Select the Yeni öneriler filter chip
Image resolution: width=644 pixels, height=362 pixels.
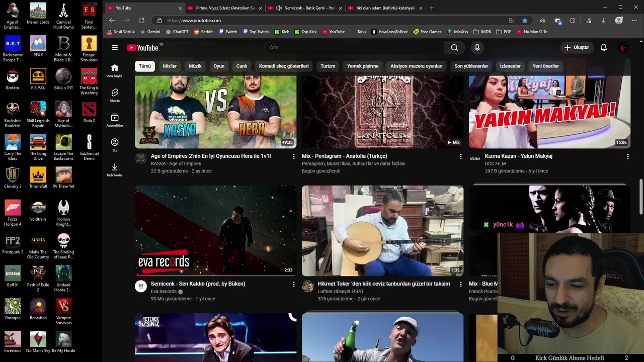(546, 66)
